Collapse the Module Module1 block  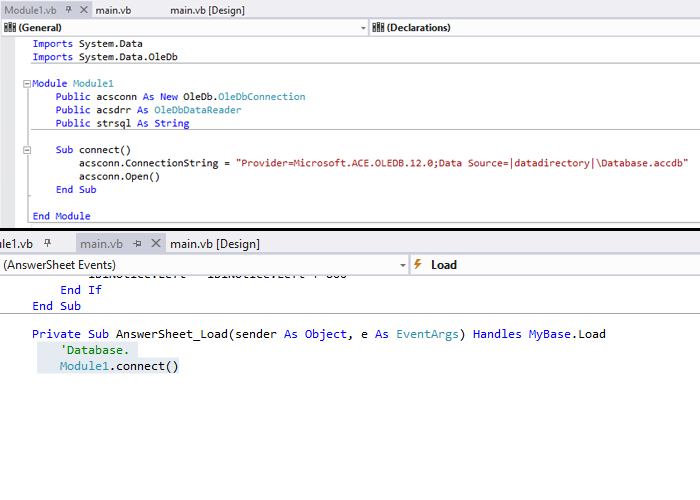pos(27,83)
